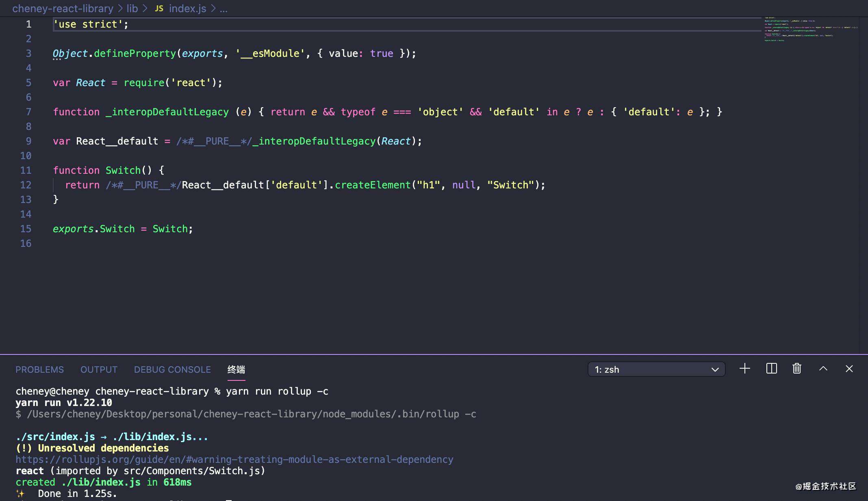Maximize panel with up chevron
The image size is (868, 501).
click(x=823, y=369)
